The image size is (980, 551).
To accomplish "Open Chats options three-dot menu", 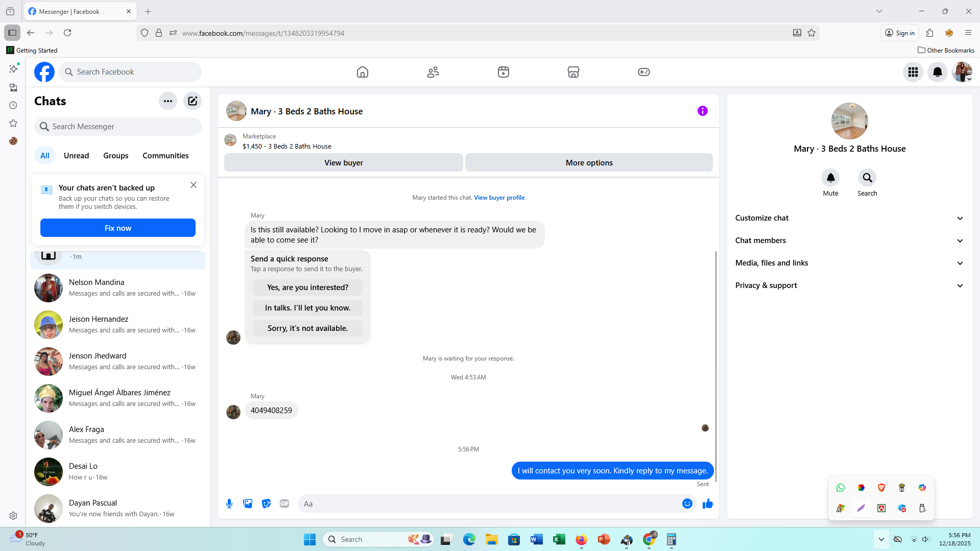I will [168, 101].
